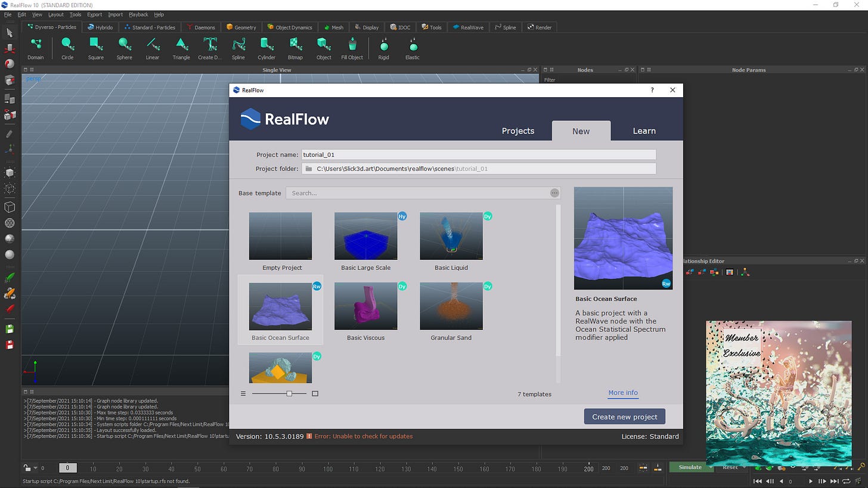
Task: Click frame 100 on the timeline
Action: pyautogui.click(x=328, y=469)
